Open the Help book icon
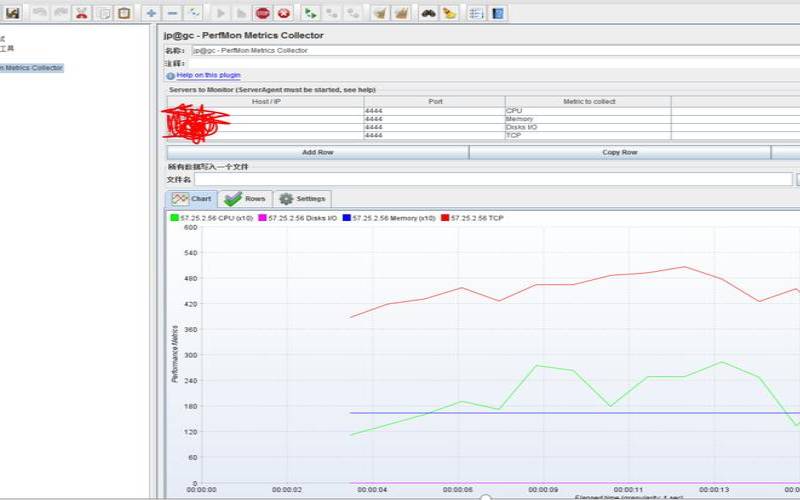800x500 pixels. pyautogui.click(x=497, y=13)
